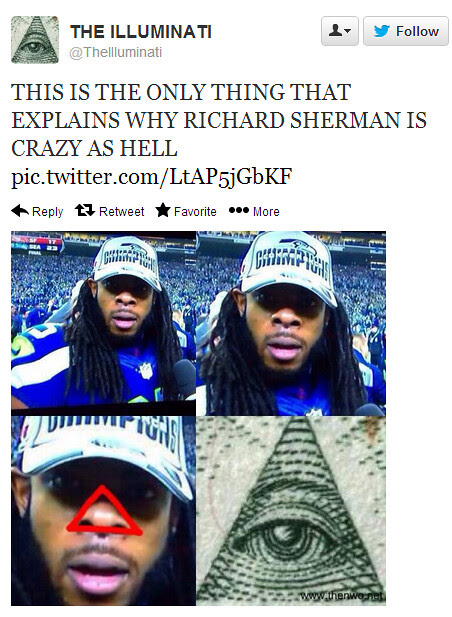
Task: Open the @TheIlluminati handle link
Action: [116, 52]
